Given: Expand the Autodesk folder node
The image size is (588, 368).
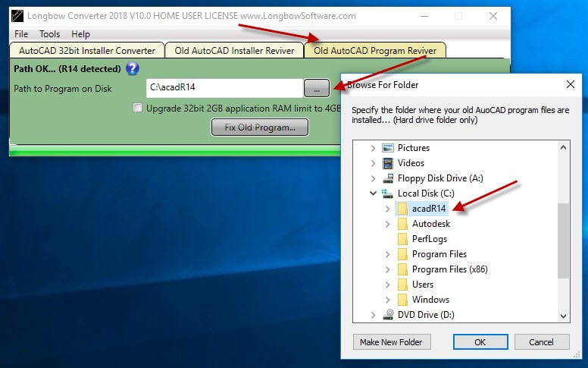Looking at the screenshot, I should pos(388,224).
